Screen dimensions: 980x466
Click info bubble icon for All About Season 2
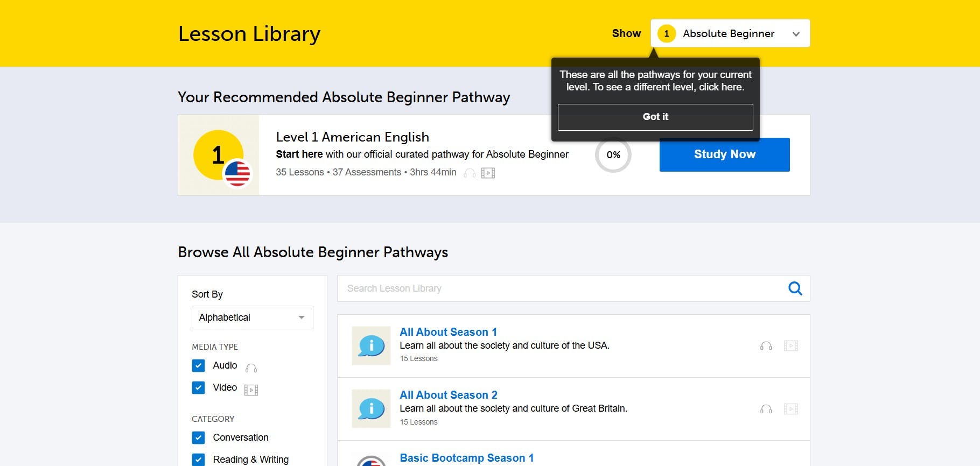pos(371,408)
